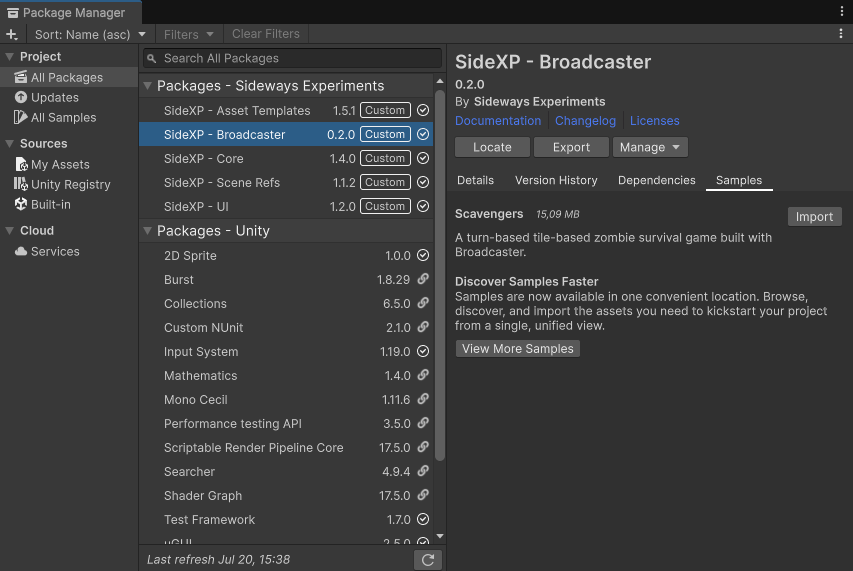Click the Export button
This screenshot has height=571, width=853.
pos(571,147)
